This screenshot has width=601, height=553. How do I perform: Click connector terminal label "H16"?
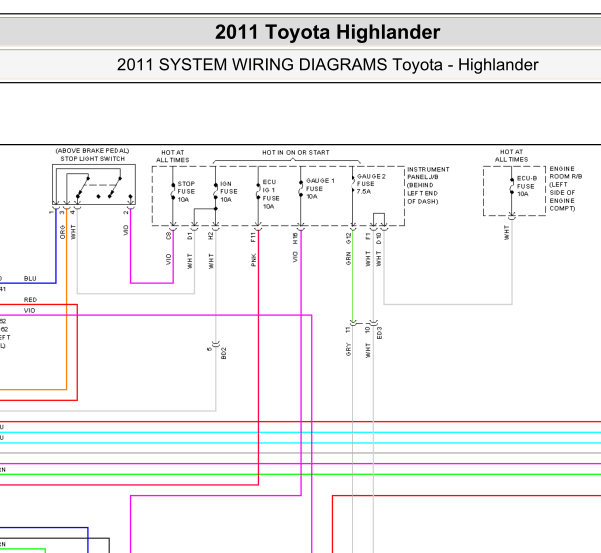point(295,239)
